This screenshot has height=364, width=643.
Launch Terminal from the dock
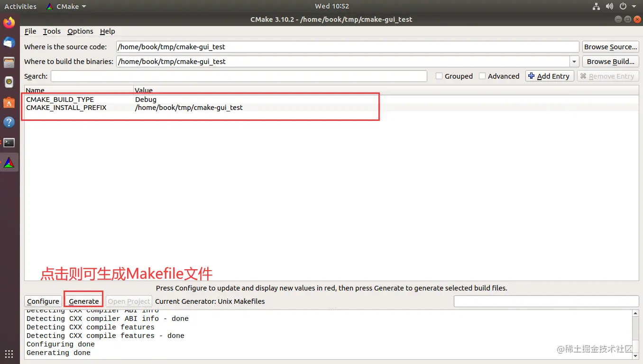[9, 142]
